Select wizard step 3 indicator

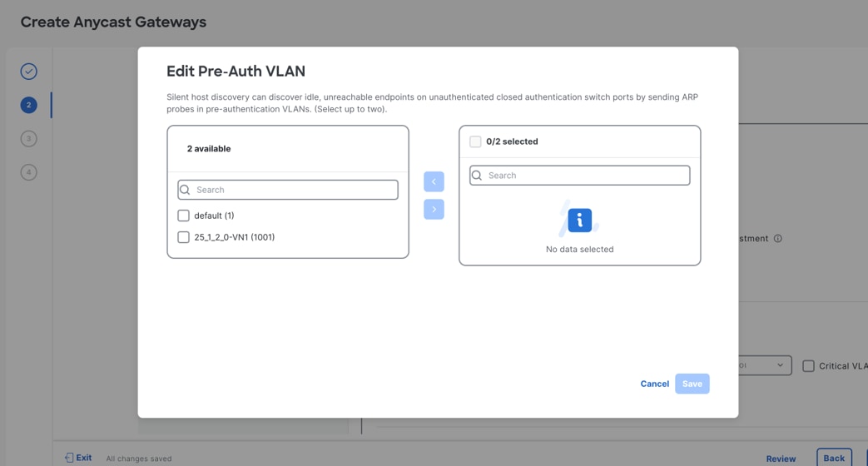point(29,138)
